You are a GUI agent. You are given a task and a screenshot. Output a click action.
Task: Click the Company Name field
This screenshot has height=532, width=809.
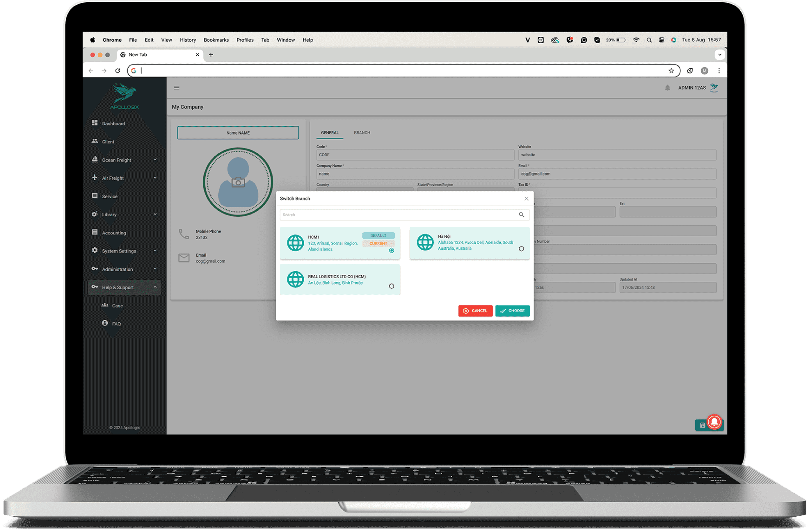point(415,174)
